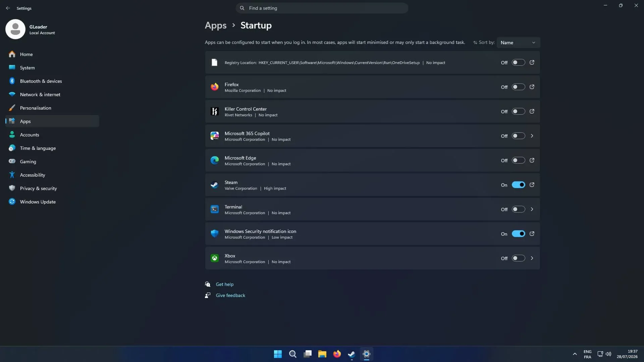Image resolution: width=644 pixels, height=362 pixels.
Task: Open Bluetooth & devices settings
Action: pyautogui.click(x=52, y=81)
